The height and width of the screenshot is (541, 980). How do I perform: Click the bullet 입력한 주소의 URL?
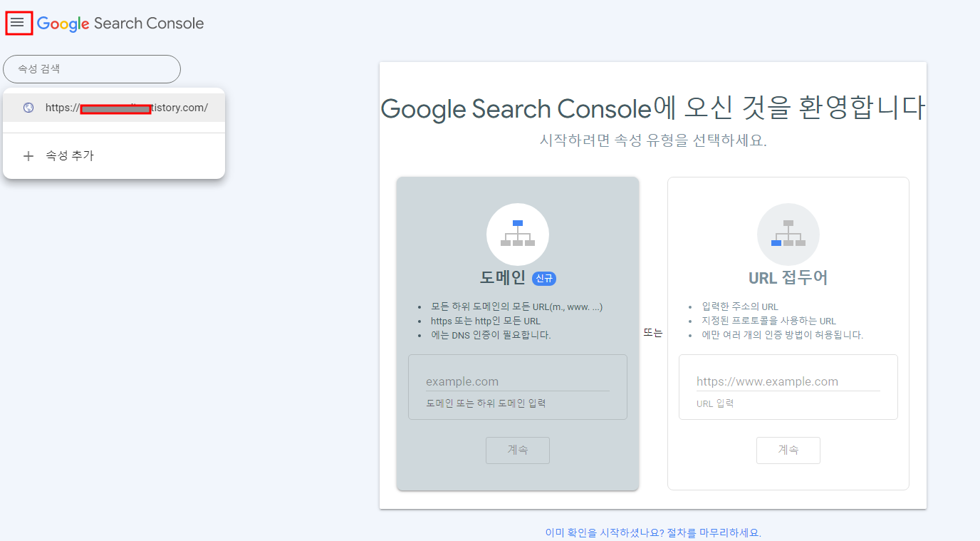[740, 307]
